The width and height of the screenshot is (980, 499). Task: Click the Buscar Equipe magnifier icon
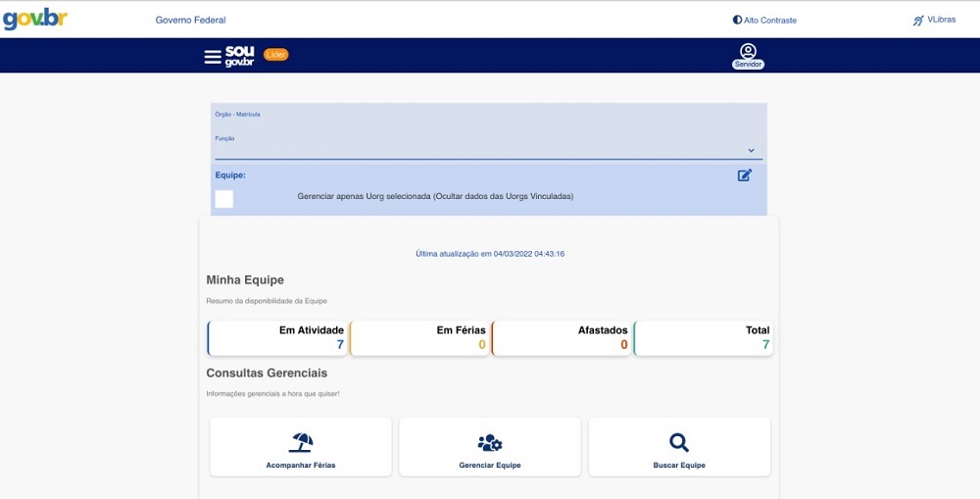pyautogui.click(x=679, y=443)
